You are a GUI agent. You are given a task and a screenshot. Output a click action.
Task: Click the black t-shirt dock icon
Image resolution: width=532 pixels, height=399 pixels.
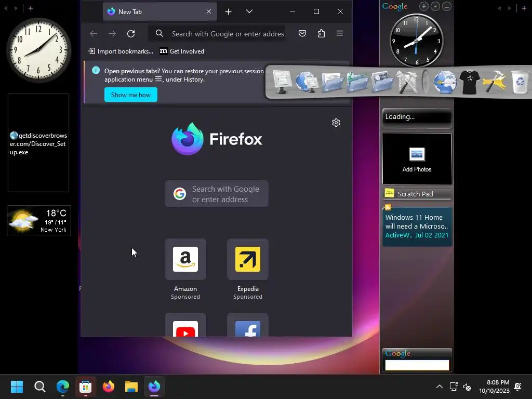[x=470, y=82]
